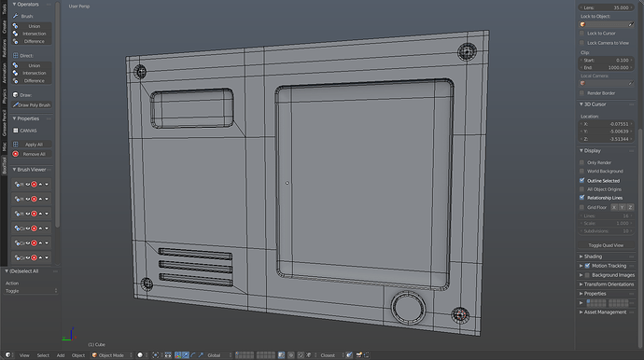Viewport: 644px width, 360px height.
Task: Collapse the Operators panel
Action: coord(14,4)
